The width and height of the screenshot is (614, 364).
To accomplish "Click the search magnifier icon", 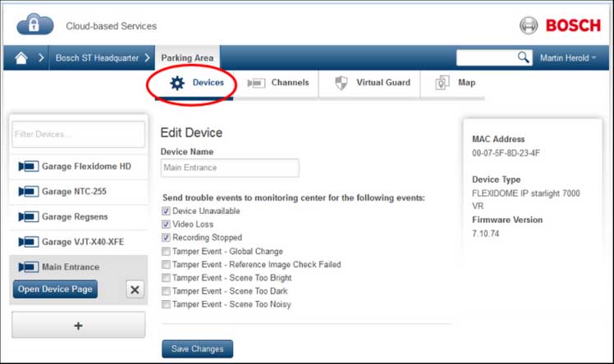I will coord(523,57).
